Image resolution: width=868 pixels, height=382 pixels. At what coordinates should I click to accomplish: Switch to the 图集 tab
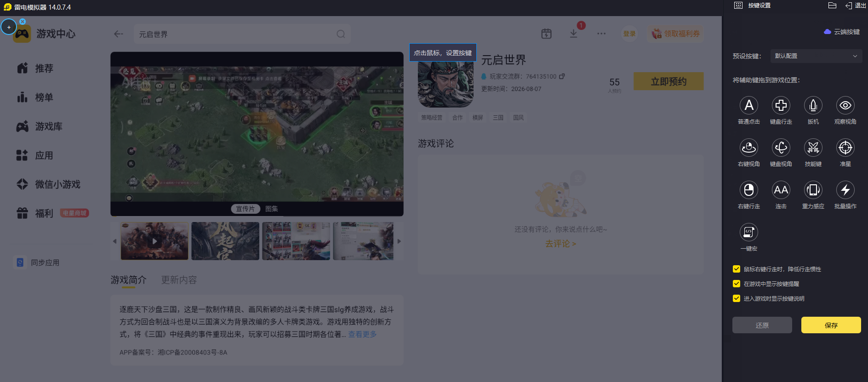pyautogui.click(x=271, y=209)
